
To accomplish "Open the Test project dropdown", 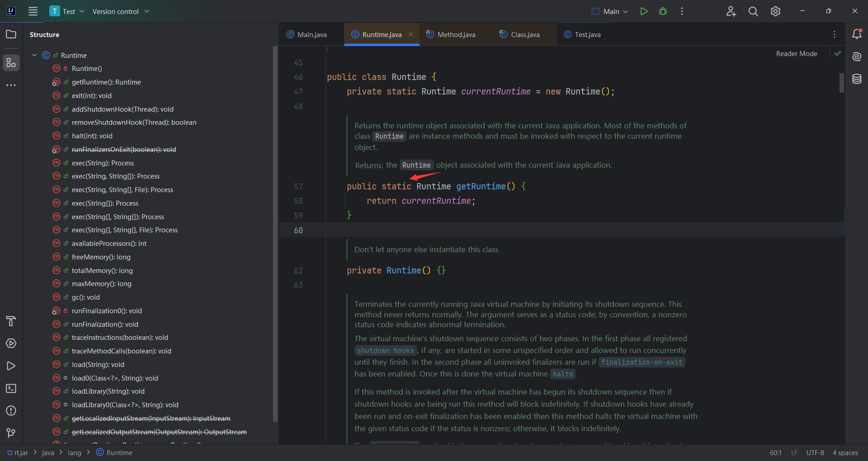I will 67,11.
